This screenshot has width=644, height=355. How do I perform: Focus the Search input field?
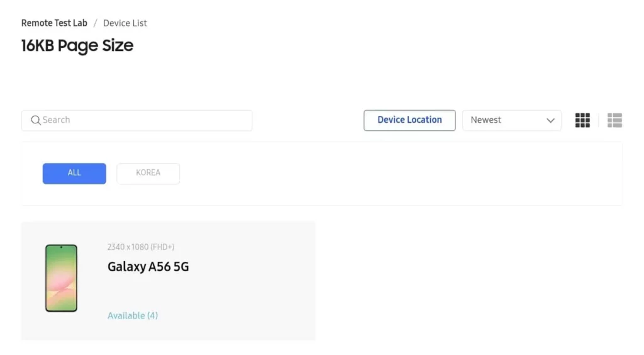coord(145,120)
